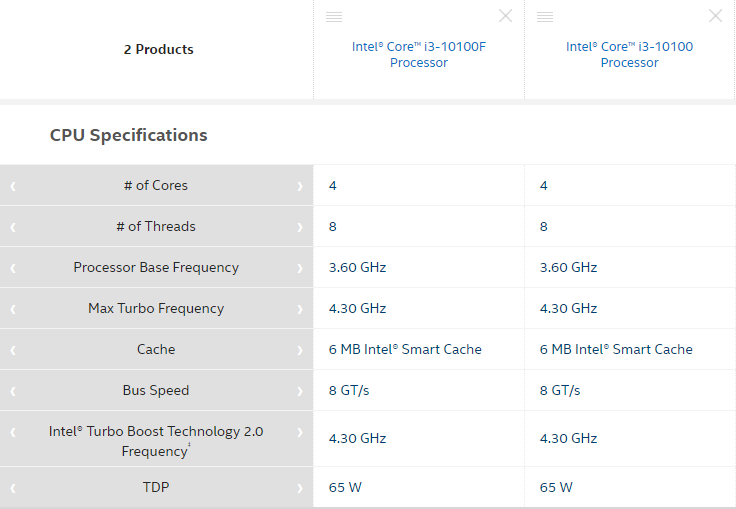The height and width of the screenshot is (509, 736).
Task: Remove the i3-10100F processor from comparison
Action: click(x=505, y=16)
